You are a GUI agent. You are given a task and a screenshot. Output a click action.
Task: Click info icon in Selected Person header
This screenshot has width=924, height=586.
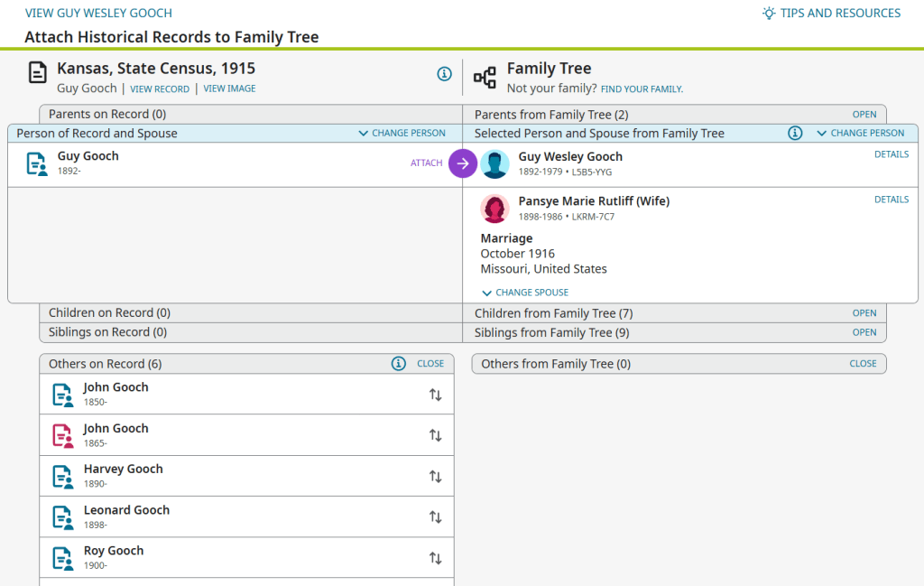coord(795,134)
